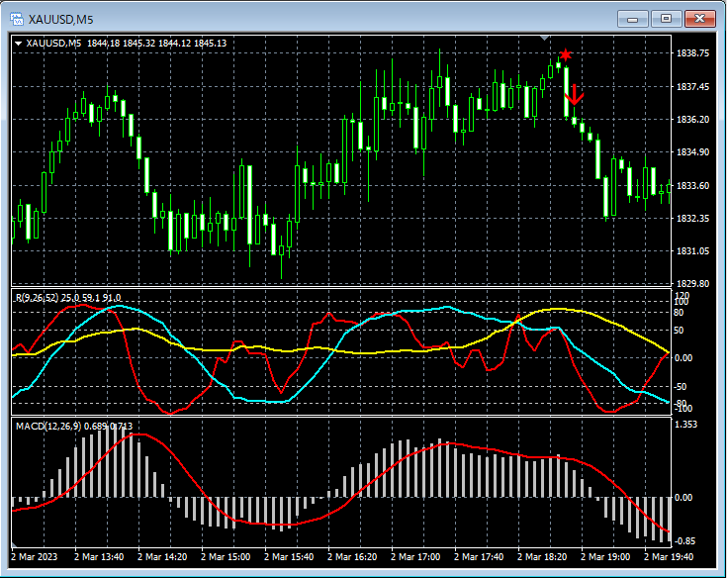Click the -0.85 value on MACD scale
The image size is (728, 578).
[686, 541]
